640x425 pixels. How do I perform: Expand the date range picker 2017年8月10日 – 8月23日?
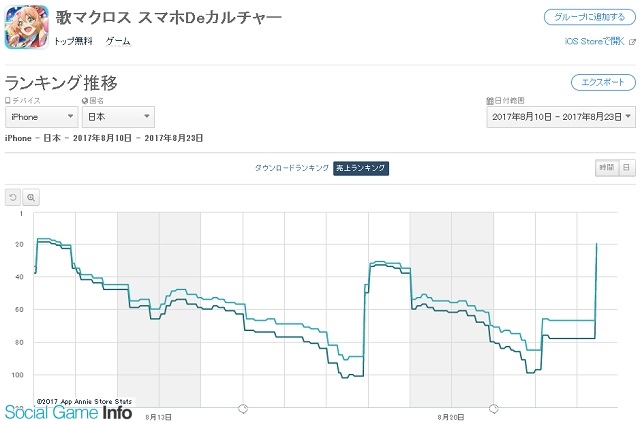click(561, 117)
